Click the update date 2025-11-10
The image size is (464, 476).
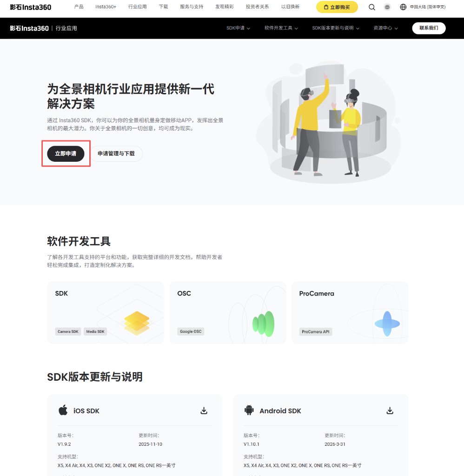[150, 444]
